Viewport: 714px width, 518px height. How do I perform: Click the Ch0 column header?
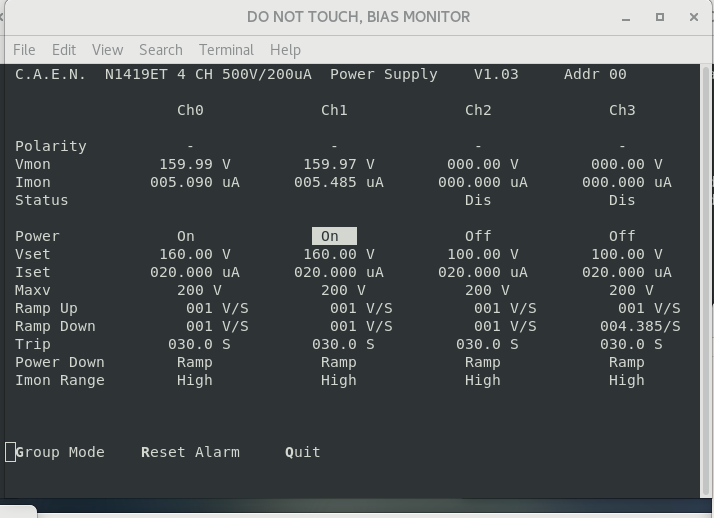[190, 110]
